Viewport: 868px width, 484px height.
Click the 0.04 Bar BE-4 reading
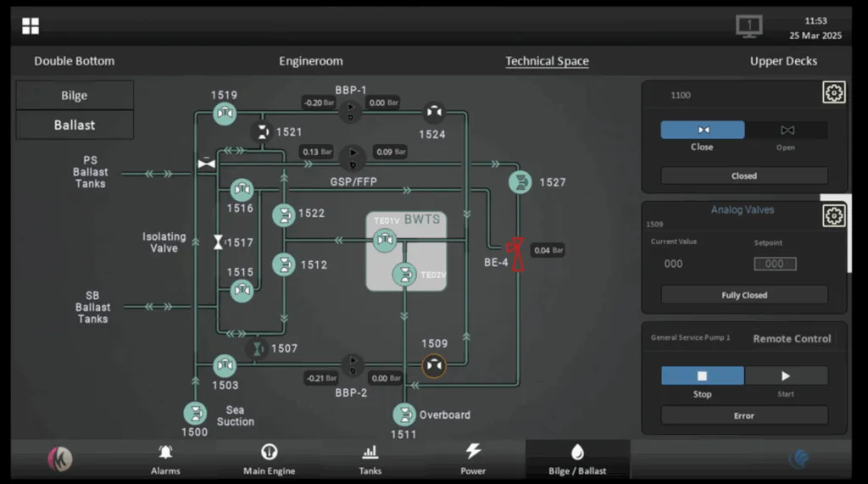(548, 250)
